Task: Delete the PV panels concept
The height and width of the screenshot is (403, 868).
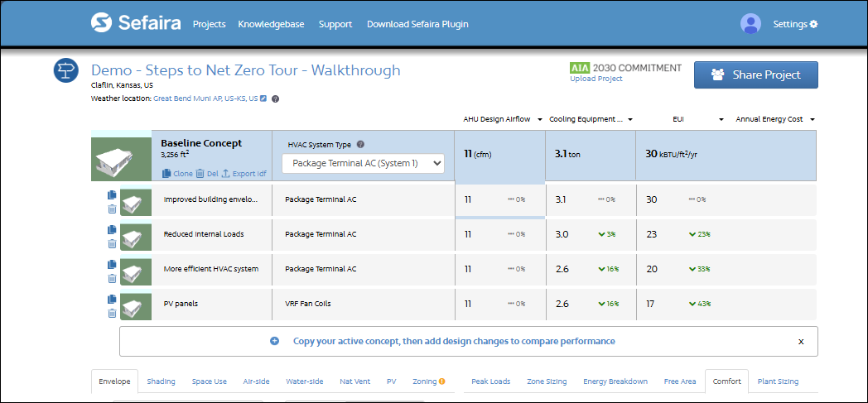Action: point(112,314)
